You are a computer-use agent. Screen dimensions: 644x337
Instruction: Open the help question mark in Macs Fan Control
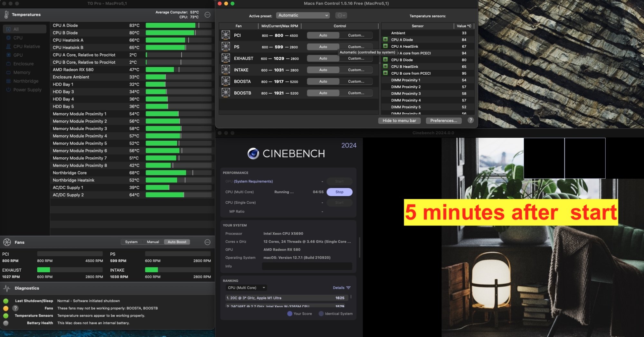point(470,120)
